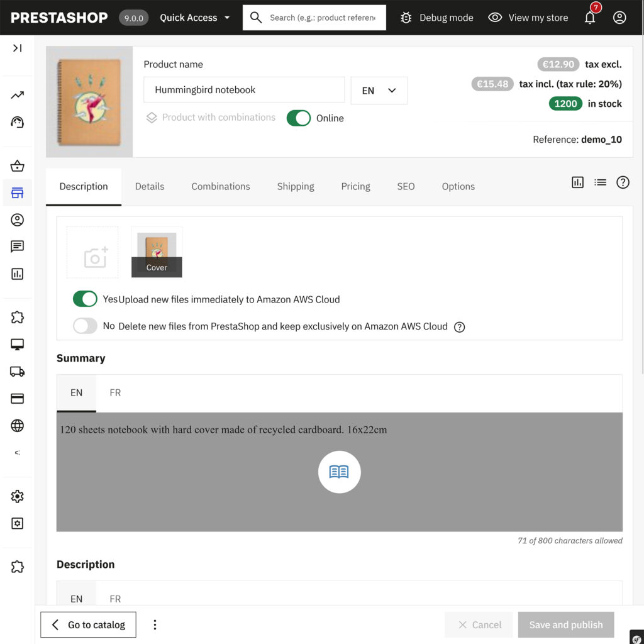Click help icon beside Delete new files option
This screenshot has width=644, height=644.
point(459,327)
